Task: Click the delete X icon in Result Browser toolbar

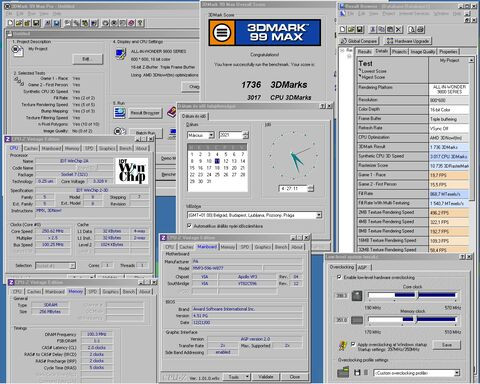Action: tap(399, 30)
